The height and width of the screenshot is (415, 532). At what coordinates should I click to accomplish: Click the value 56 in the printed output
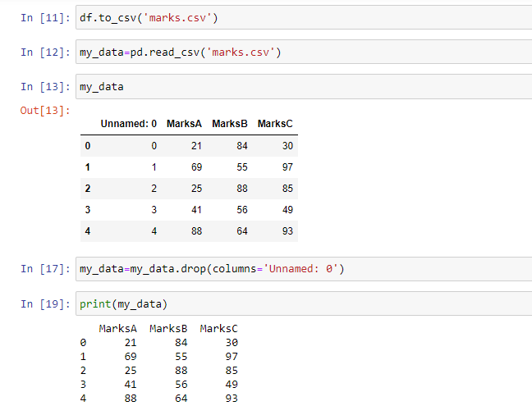(181, 384)
